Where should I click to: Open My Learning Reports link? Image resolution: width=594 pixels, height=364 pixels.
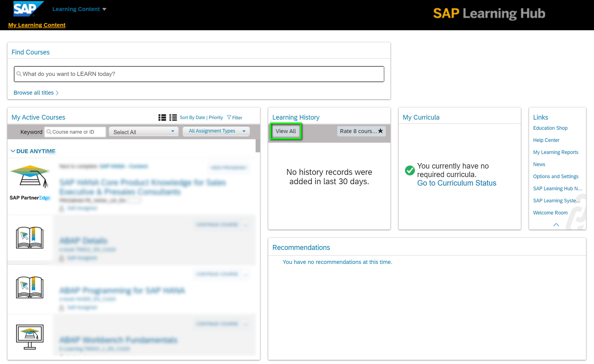click(555, 152)
